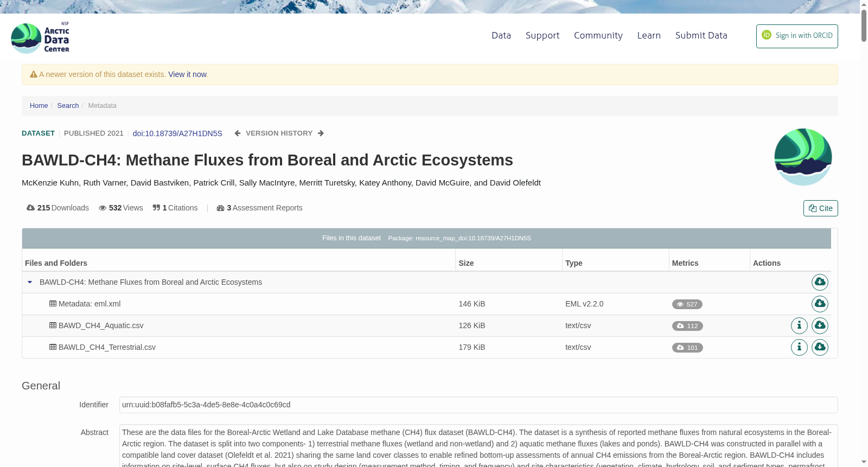This screenshot has width=868, height=467.
Task: Select the file name 'BAWLD_CH4_Terrestrial.csv'
Action: coord(107,347)
